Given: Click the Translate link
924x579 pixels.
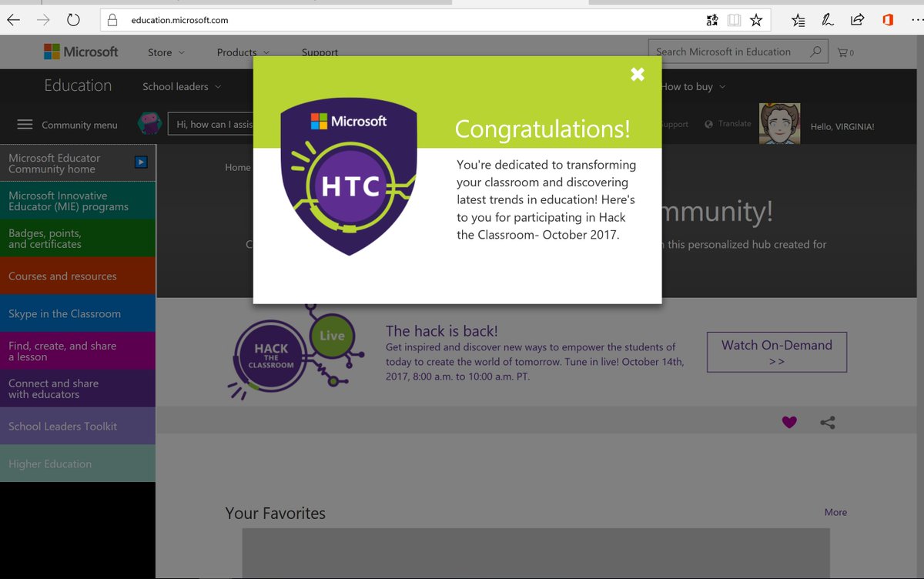Looking at the screenshot, I should pos(735,123).
